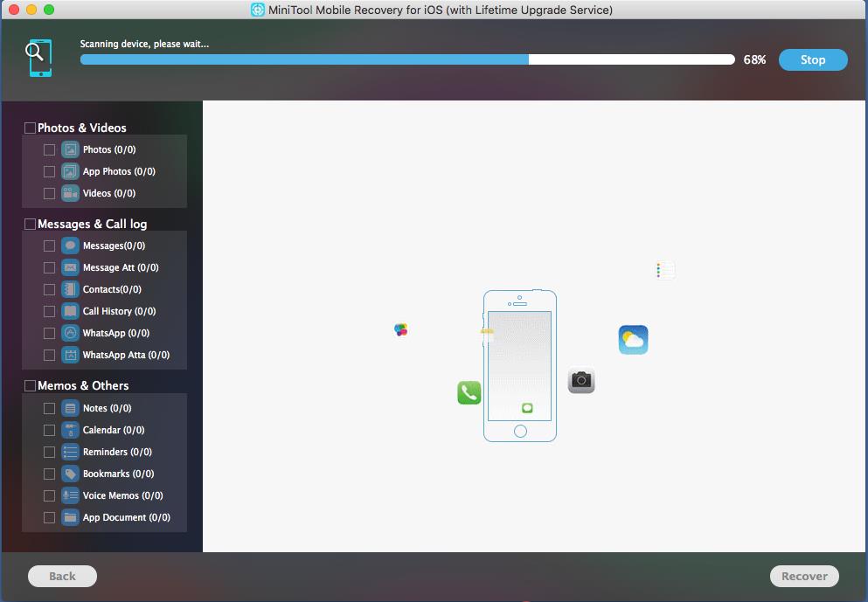
Task: Click the Reminders list icon
Action: click(x=70, y=452)
